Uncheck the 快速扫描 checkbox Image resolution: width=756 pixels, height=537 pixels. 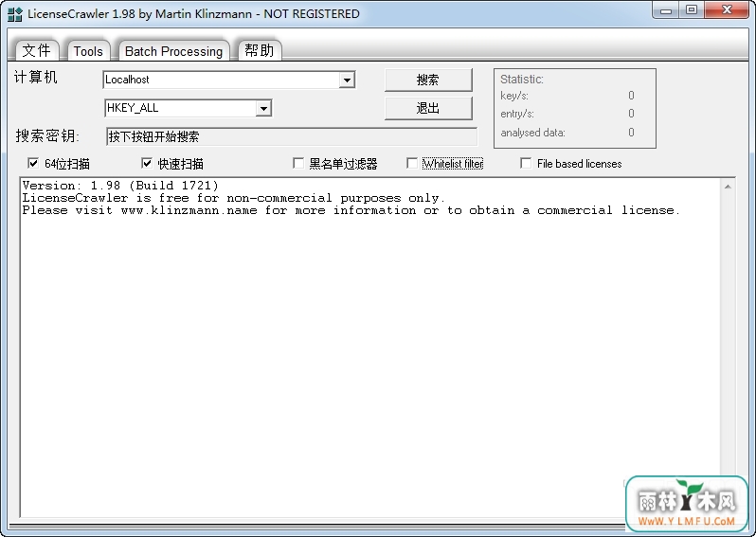point(147,164)
